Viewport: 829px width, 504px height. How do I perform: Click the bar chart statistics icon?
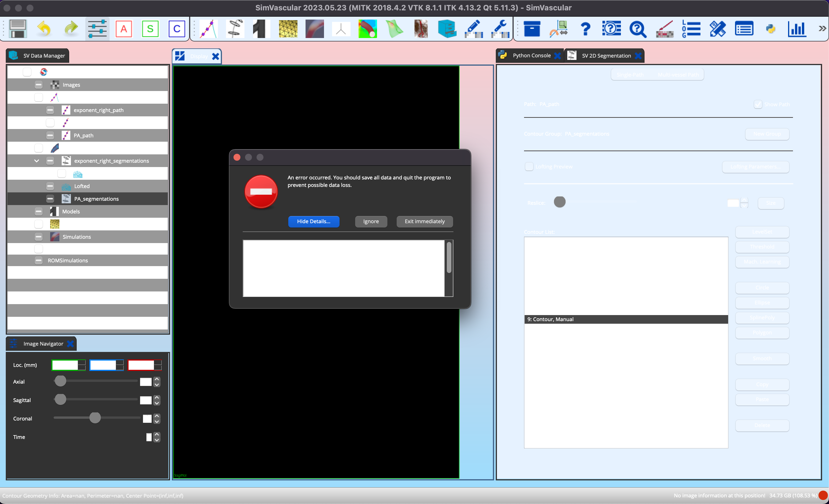click(x=797, y=29)
